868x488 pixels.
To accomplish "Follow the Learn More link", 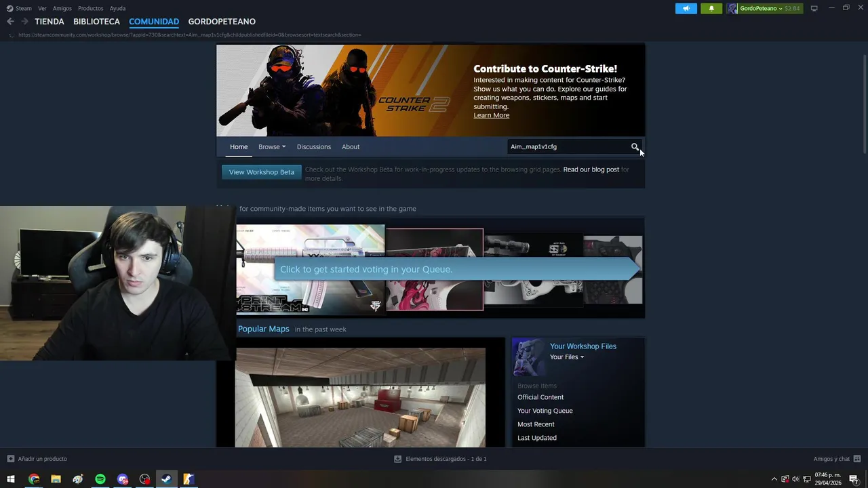I will coord(492,115).
